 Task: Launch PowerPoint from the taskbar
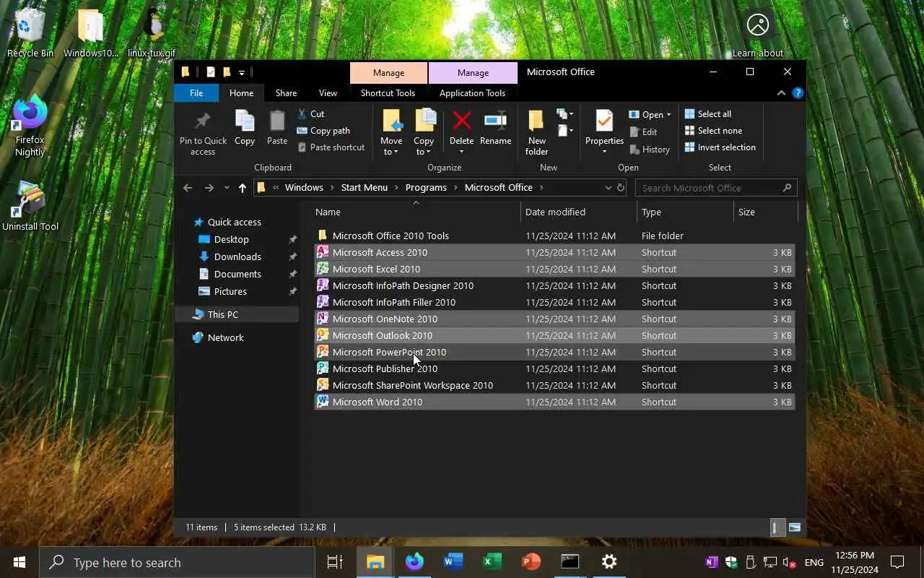click(531, 561)
